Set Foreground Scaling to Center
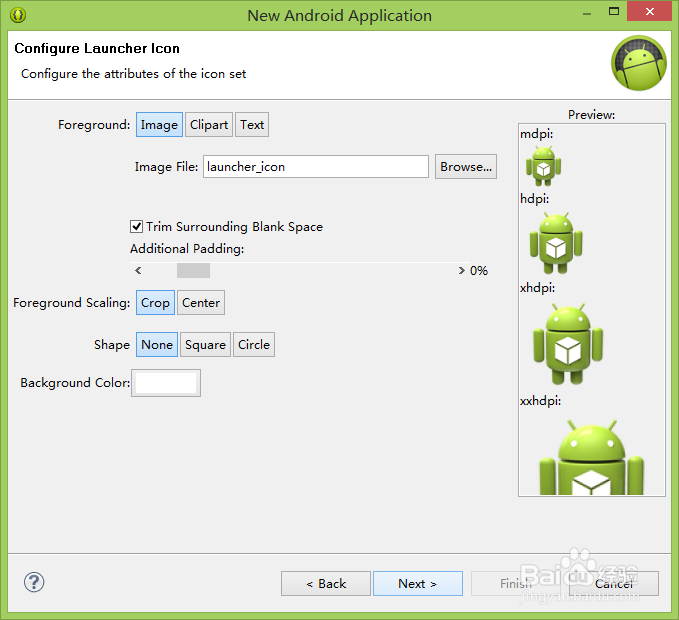This screenshot has height=620, width=679. click(201, 303)
